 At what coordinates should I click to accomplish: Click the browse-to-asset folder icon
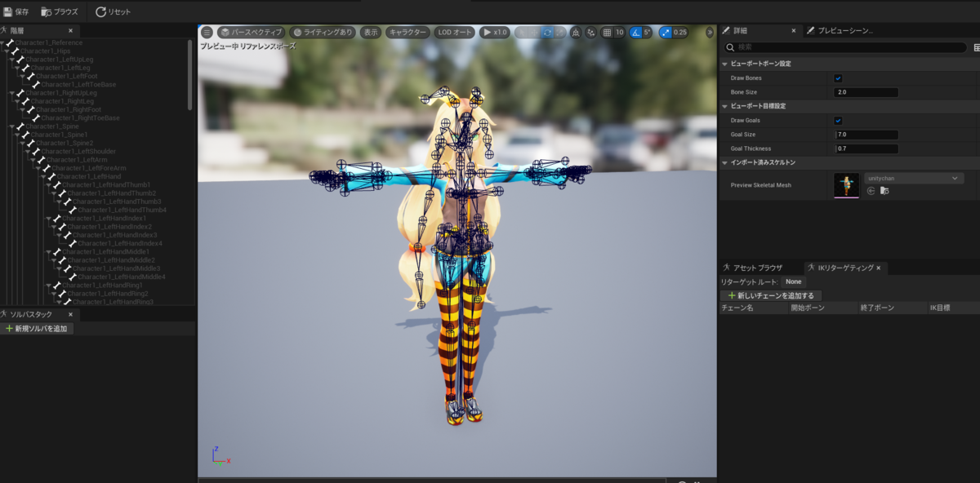pyautogui.click(x=884, y=191)
